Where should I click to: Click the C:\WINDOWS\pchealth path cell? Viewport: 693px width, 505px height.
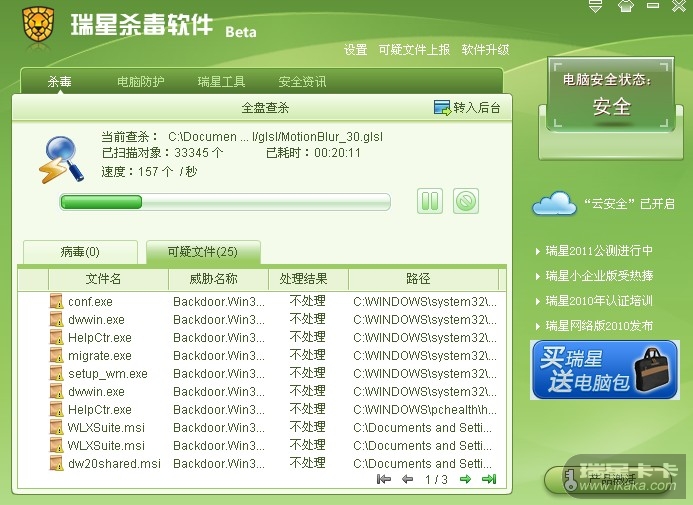(425, 410)
